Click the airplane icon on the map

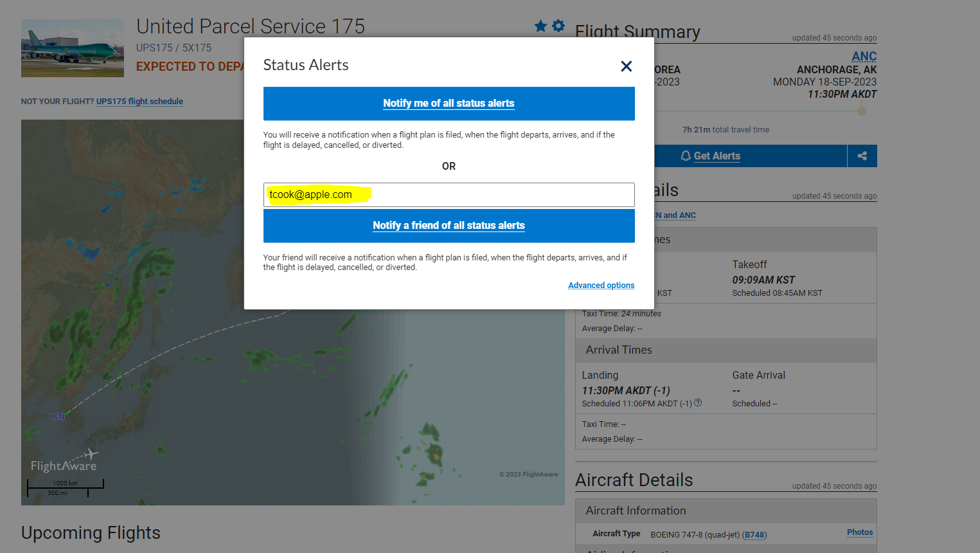coord(91,454)
